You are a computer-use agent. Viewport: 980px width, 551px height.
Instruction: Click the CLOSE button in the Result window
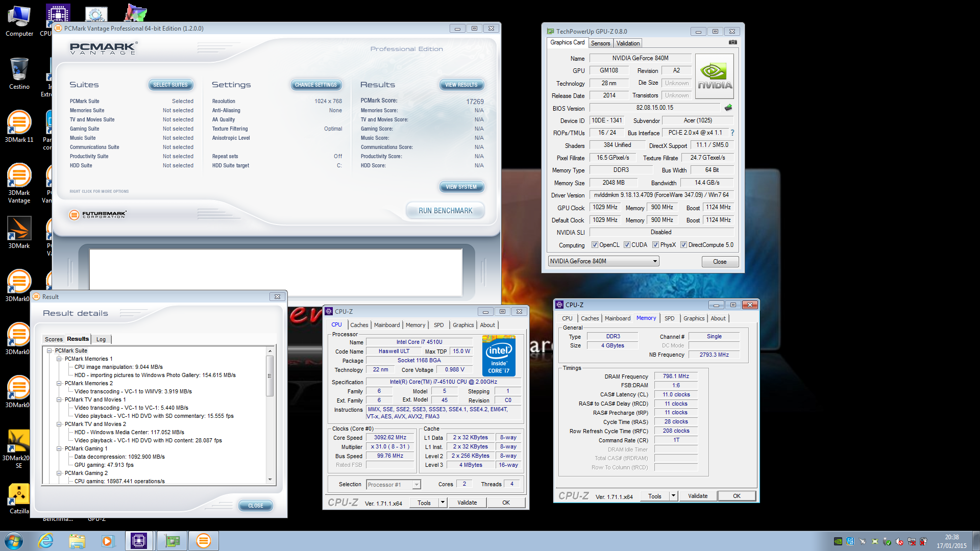pos(256,506)
